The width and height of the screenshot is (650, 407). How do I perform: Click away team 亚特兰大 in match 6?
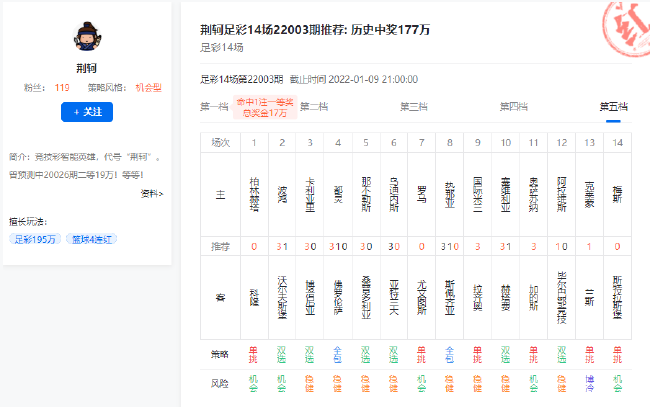click(394, 298)
